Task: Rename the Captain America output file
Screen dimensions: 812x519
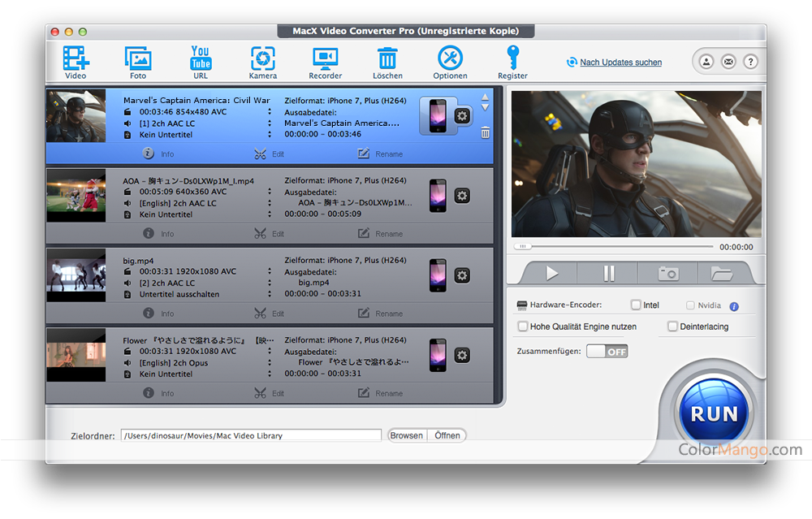Action: tap(380, 154)
